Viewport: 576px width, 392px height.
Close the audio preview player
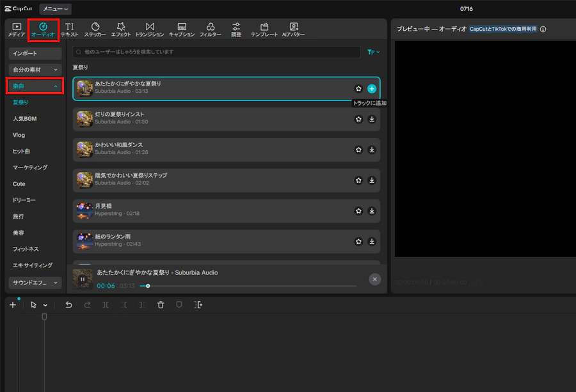tap(374, 279)
